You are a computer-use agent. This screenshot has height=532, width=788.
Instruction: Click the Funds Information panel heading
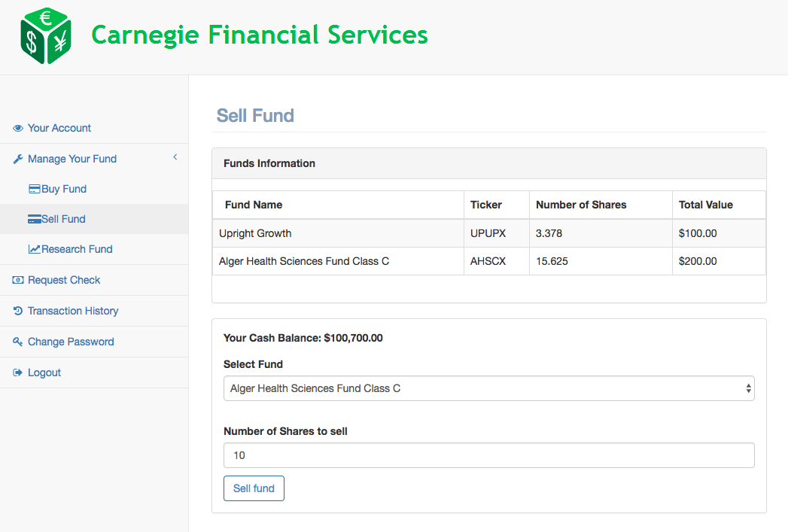click(269, 163)
